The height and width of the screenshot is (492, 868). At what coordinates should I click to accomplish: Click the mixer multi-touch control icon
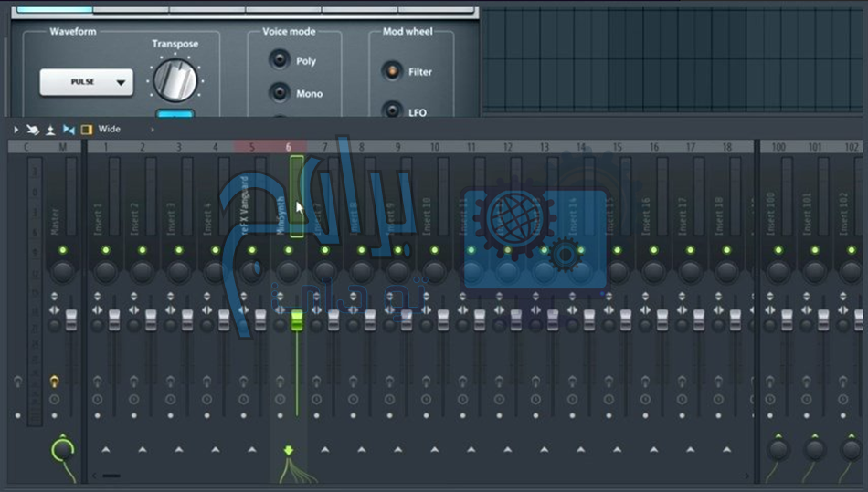pyautogui.click(x=32, y=130)
